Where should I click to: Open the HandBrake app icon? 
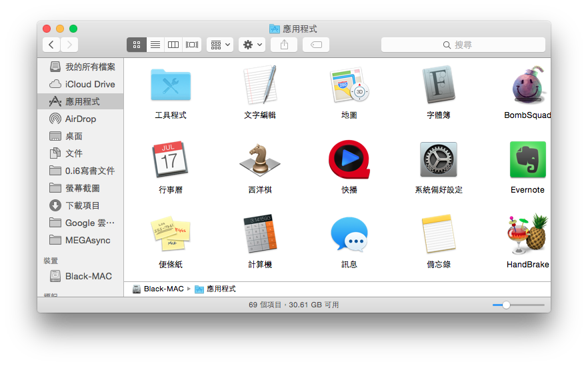(x=527, y=234)
